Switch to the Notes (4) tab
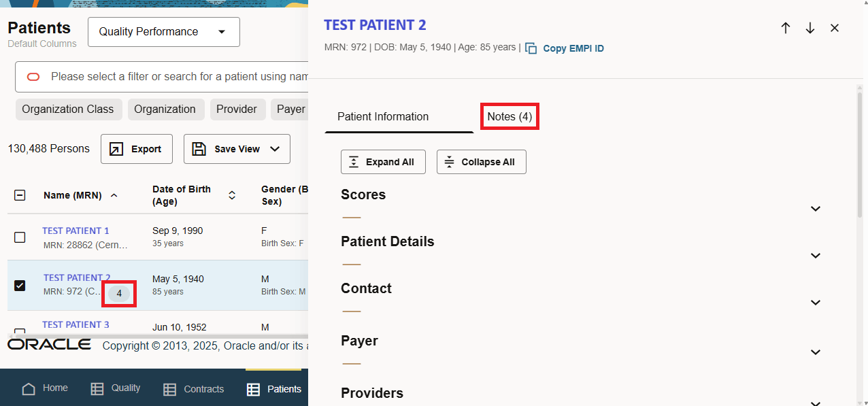Image resolution: width=868 pixels, height=406 pixels. pos(509,116)
